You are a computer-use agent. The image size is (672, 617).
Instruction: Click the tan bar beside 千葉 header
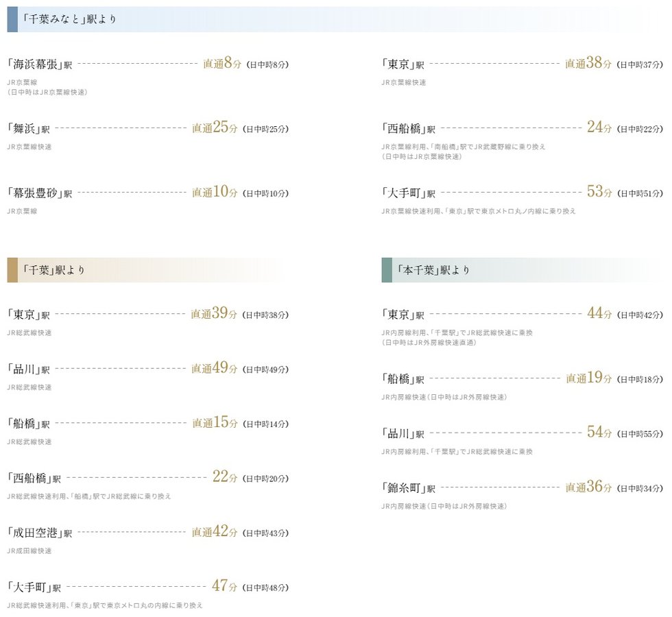coord(12,270)
